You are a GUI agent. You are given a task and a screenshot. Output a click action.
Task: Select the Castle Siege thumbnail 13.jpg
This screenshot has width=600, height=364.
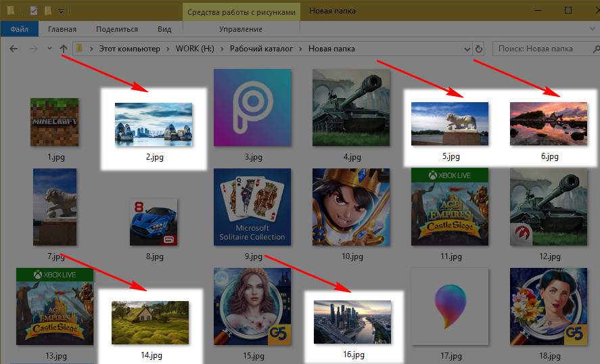pos(55,306)
